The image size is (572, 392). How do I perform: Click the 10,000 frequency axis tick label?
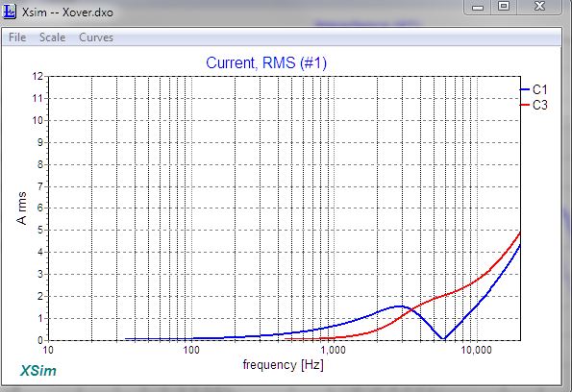click(476, 350)
